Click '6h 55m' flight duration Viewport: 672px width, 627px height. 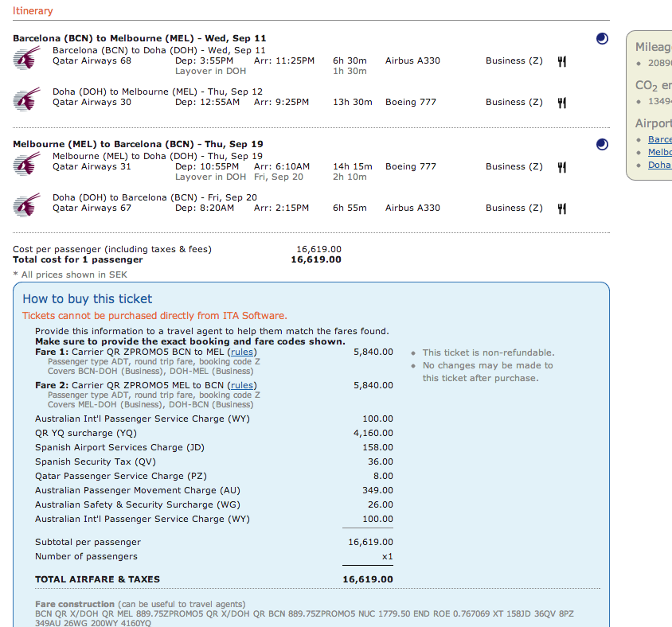[x=350, y=208]
